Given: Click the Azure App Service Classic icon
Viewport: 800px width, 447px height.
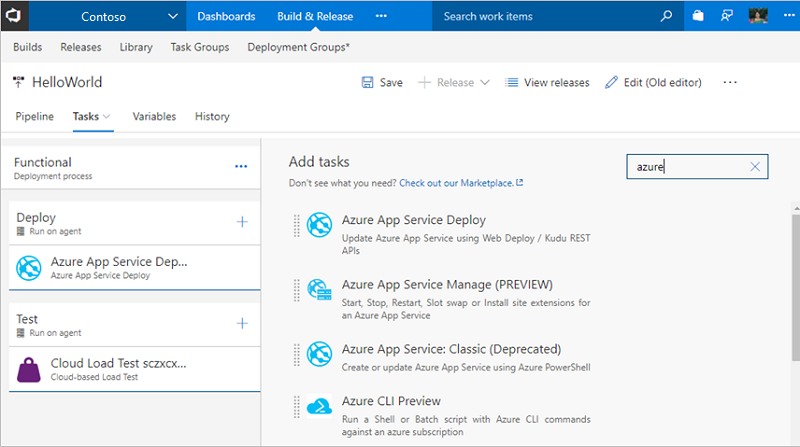Looking at the screenshot, I should coord(319,354).
